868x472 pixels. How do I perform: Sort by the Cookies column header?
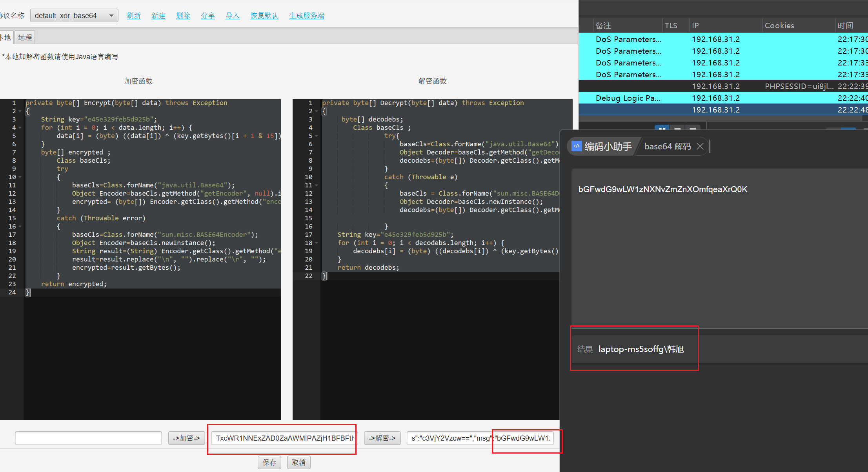pos(779,25)
